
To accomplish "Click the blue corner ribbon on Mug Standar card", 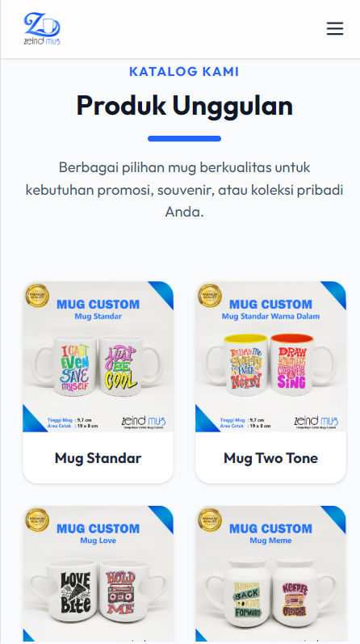I will 162,293.
